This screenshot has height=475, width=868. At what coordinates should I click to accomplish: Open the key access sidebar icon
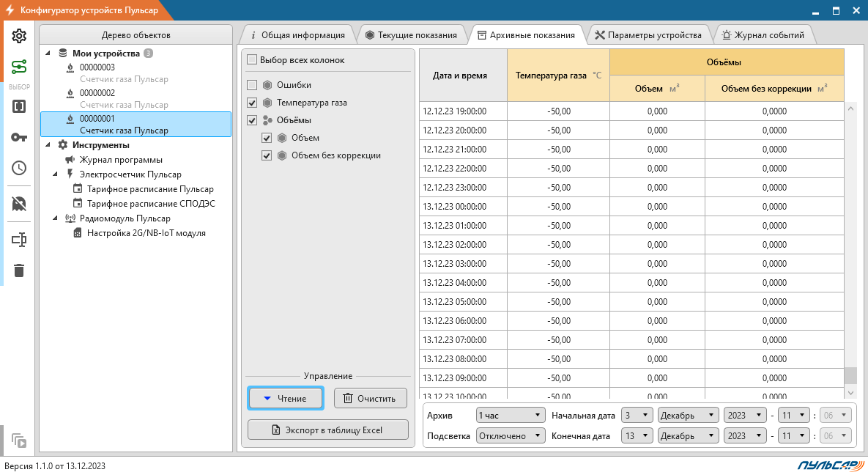pos(19,138)
